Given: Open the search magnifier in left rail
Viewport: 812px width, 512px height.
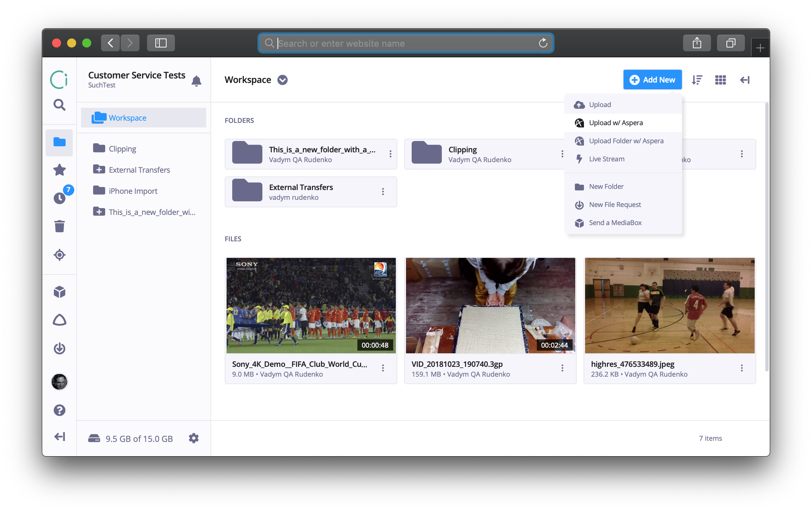Looking at the screenshot, I should point(59,104).
